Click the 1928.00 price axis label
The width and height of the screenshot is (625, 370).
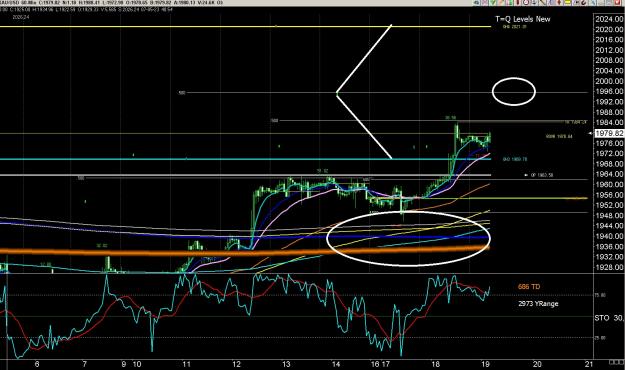click(609, 268)
